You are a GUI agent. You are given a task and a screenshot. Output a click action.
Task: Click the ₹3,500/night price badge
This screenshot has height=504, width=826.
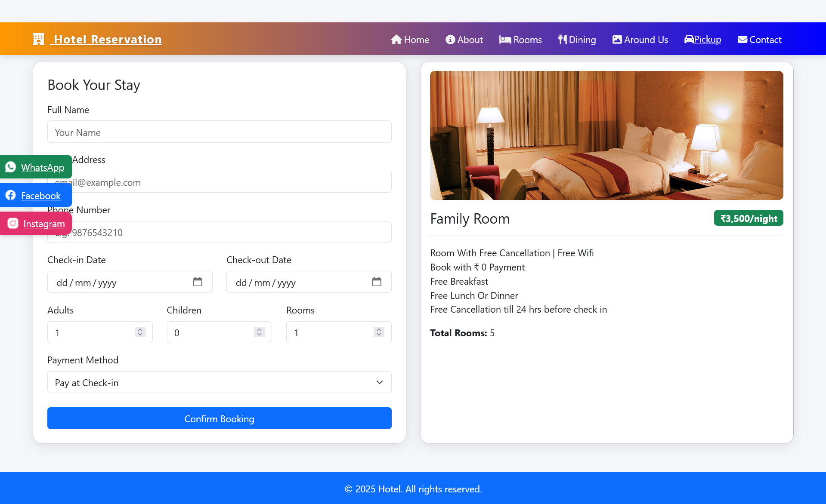(x=748, y=218)
